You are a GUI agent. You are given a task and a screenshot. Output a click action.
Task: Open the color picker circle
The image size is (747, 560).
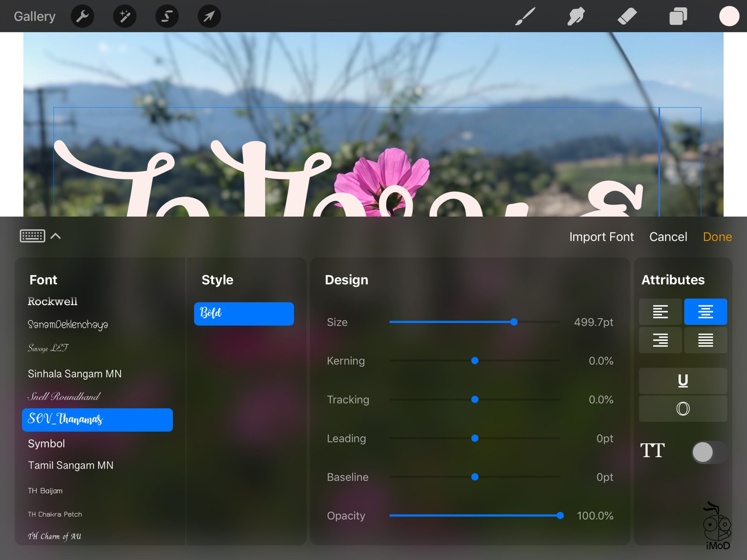click(728, 16)
